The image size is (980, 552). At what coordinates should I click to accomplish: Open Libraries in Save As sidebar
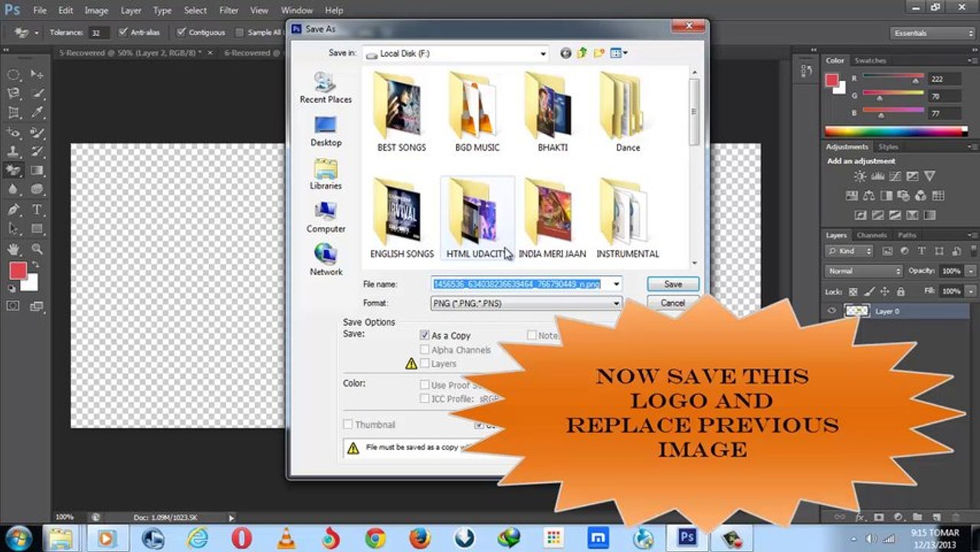point(326,175)
